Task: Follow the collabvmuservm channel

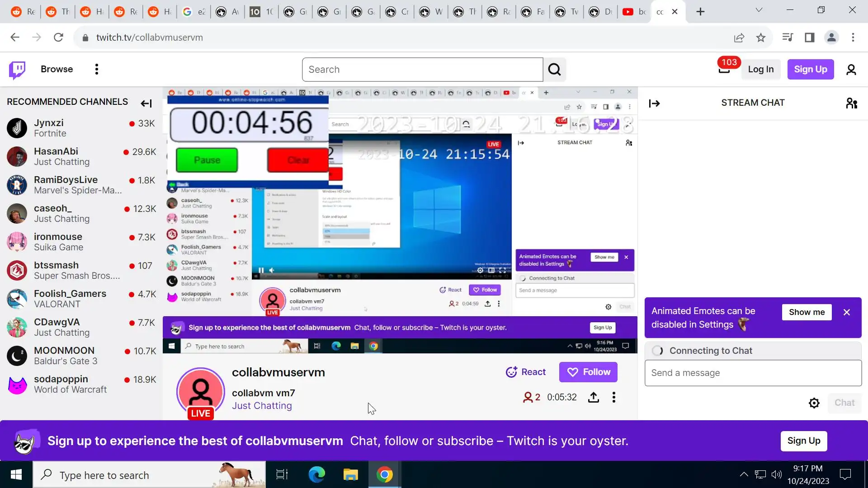Action: 588,372
